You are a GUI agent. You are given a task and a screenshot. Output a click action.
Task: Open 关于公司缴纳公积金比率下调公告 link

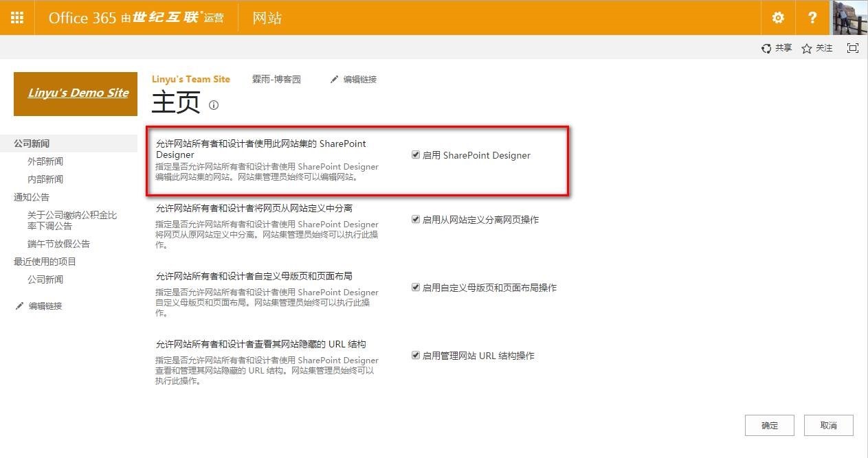pyautogui.click(x=72, y=220)
